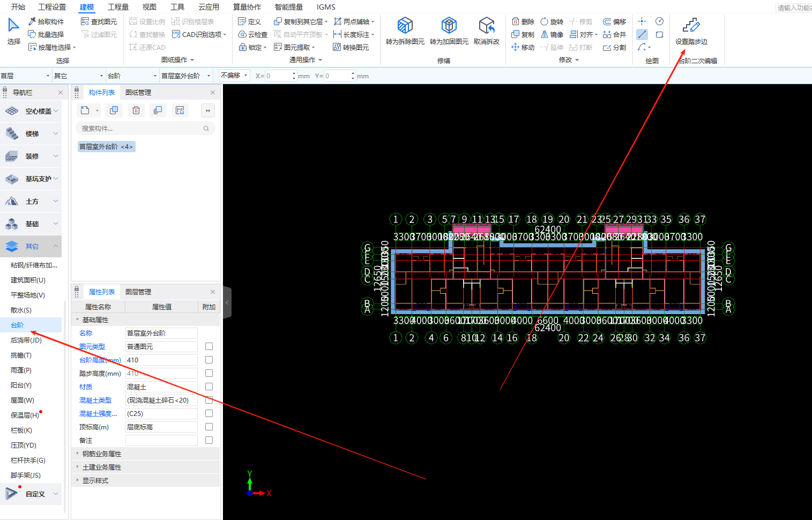Screen dimensions: 812x520
Task: Expand the 楼梯 navigation group
Action: [31, 133]
